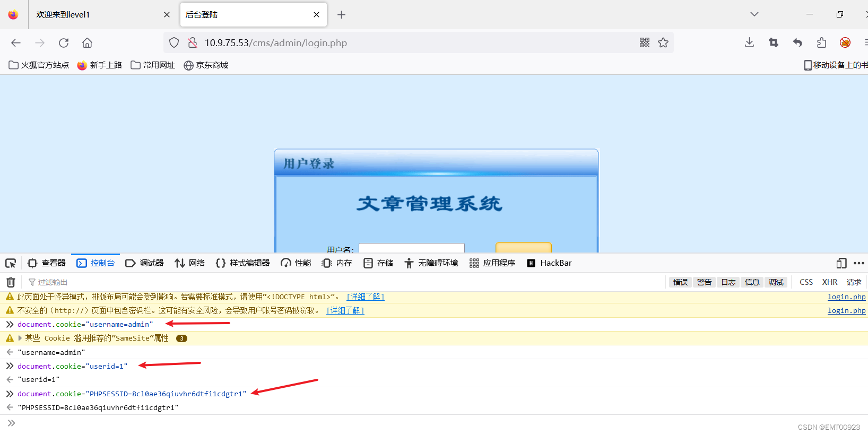Open the application menu at far right

tap(865, 43)
